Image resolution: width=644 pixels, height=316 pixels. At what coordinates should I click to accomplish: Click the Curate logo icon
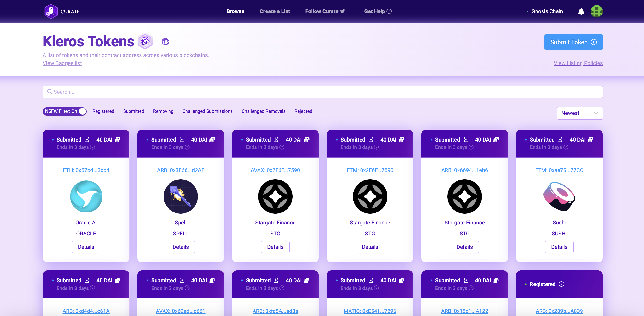pos(51,11)
